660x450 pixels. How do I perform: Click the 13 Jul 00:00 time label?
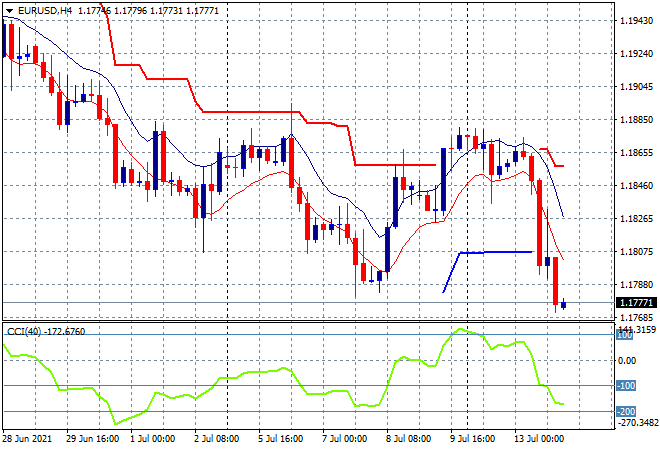tap(540, 439)
